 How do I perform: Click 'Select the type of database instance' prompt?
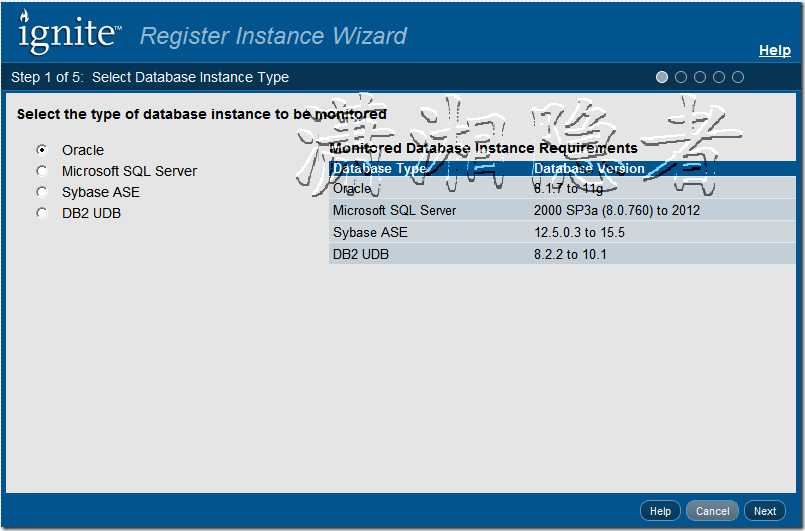(202, 114)
